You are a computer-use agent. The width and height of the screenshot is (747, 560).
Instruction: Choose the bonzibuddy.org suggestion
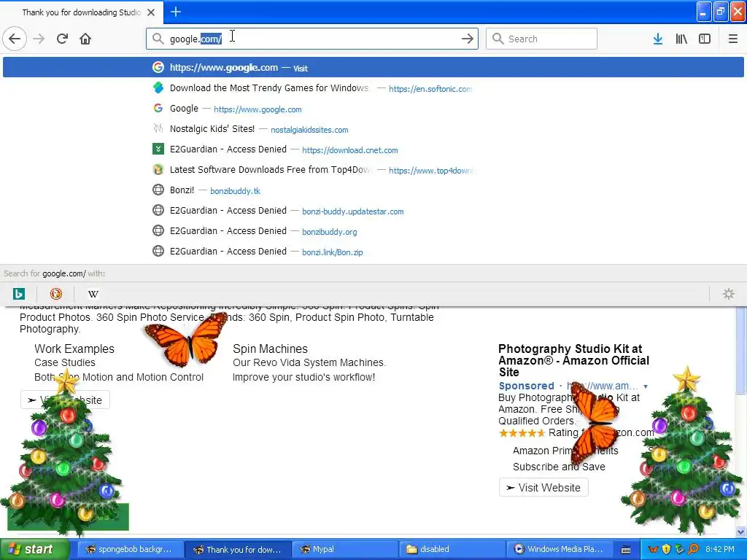(373, 231)
